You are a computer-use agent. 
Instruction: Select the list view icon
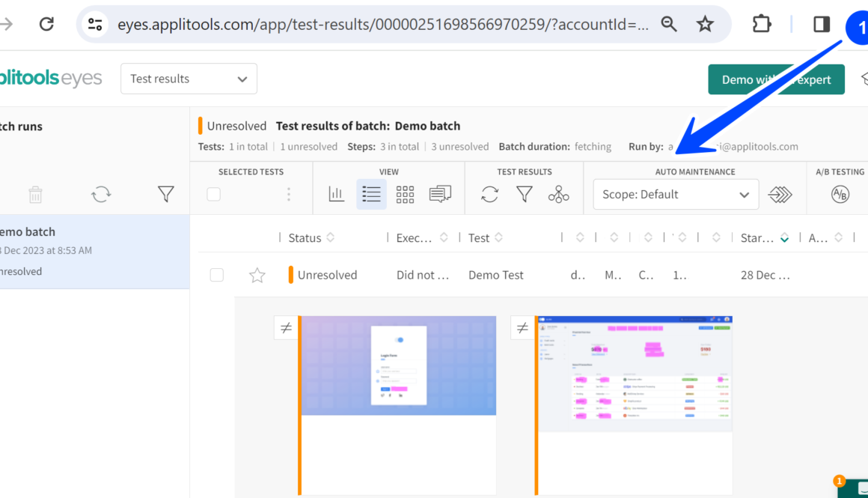pos(371,195)
